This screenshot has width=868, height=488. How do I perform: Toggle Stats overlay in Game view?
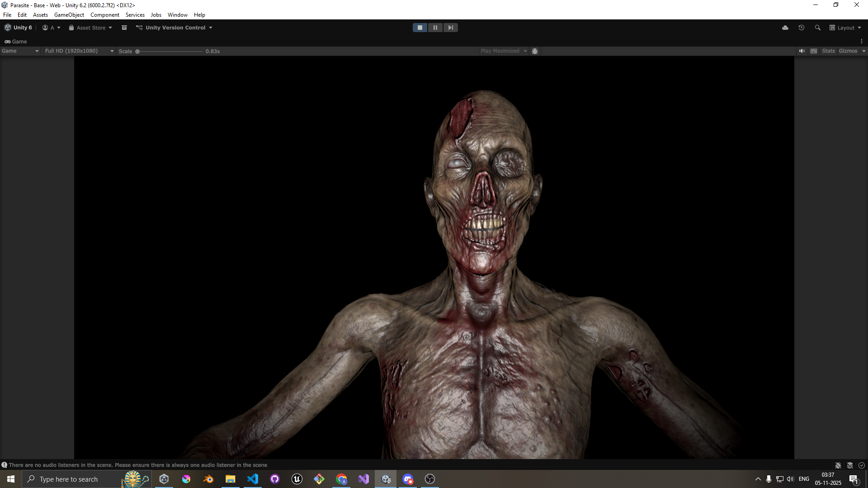pos(828,51)
